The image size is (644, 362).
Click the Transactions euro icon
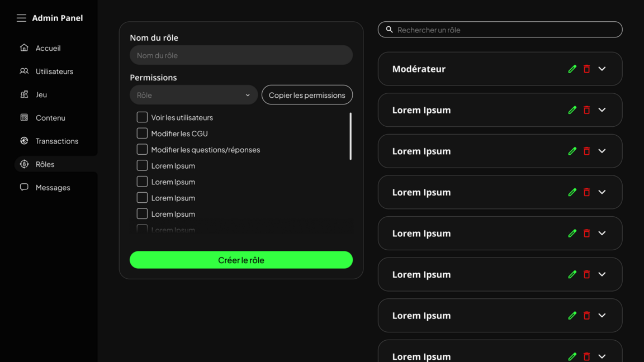point(24,141)
